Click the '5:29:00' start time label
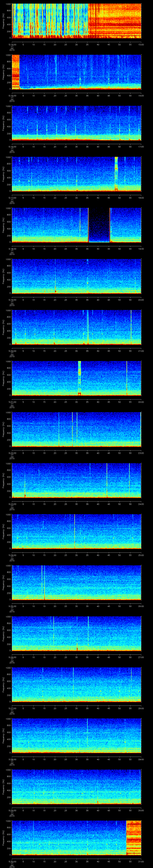Screen dimensions: 153x868 point(12,810)
